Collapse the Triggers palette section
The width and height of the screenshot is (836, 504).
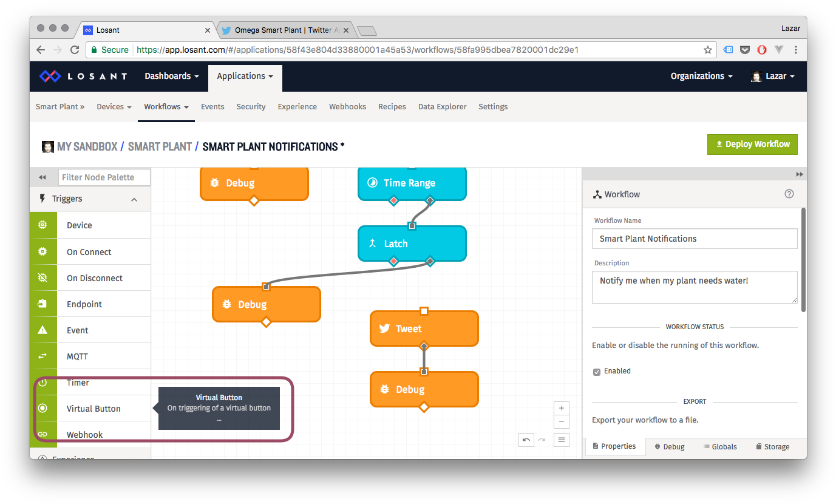(134, 199)
